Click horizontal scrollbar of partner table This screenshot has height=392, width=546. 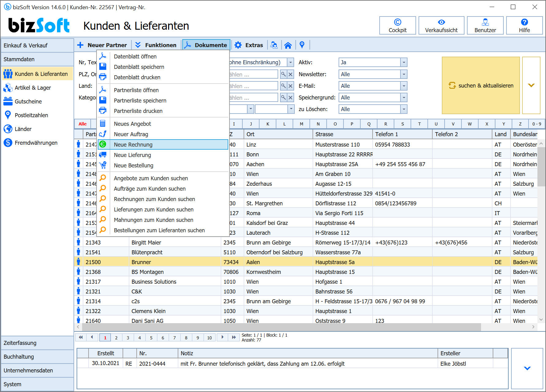pos(281,327)
